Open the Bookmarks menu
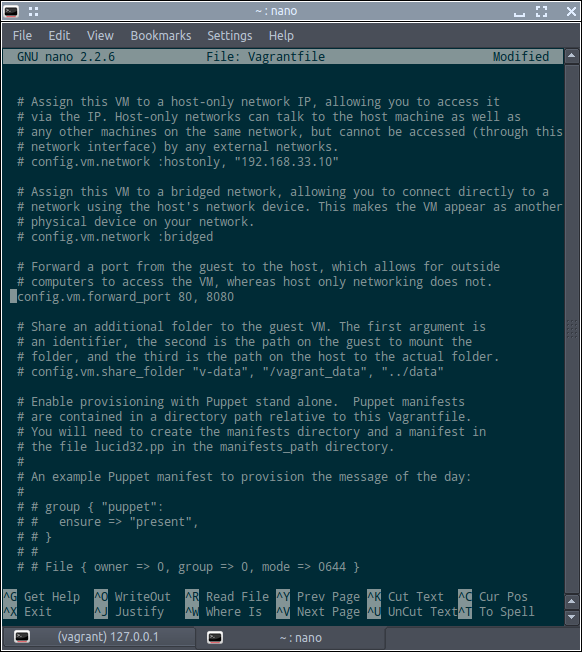The width and height of the screenshot is (582, 652). pos(161,36)
